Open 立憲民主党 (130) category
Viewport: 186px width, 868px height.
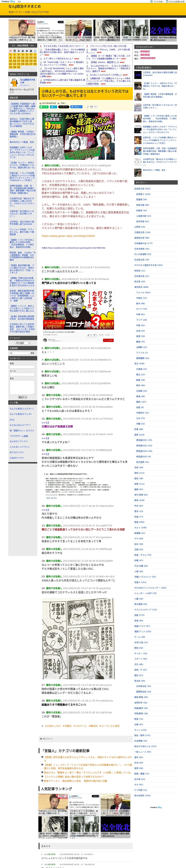coord(142,232)
